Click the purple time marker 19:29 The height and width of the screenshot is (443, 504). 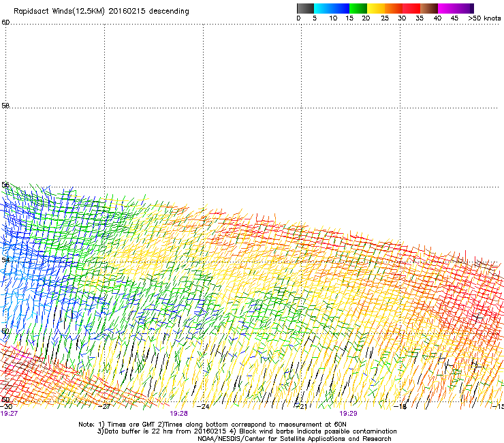pos(349,414)
